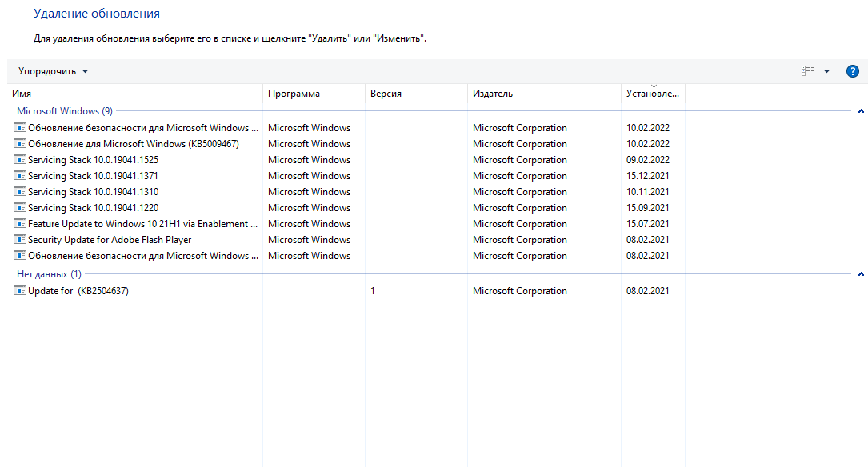
Task: Select Feature Update to Windows 10 21H1 entry
Action: 143,224
